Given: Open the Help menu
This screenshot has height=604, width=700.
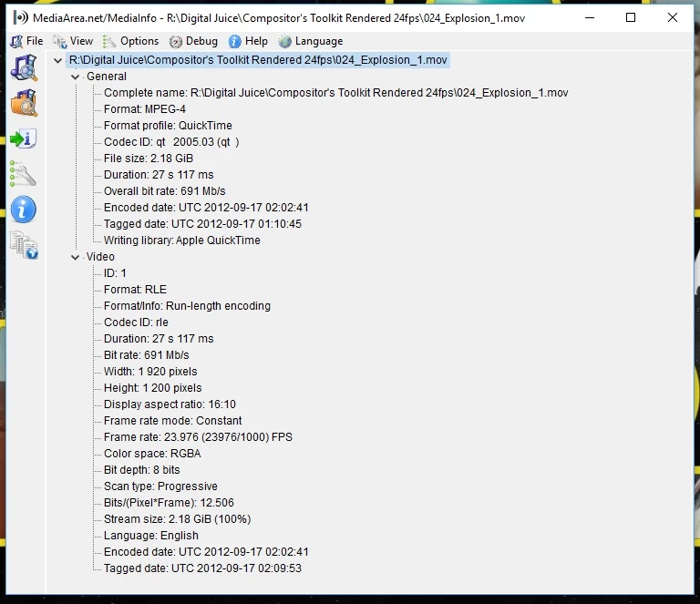Looking at the screenshot, I should pyautogui.click(x=248, y=41).
